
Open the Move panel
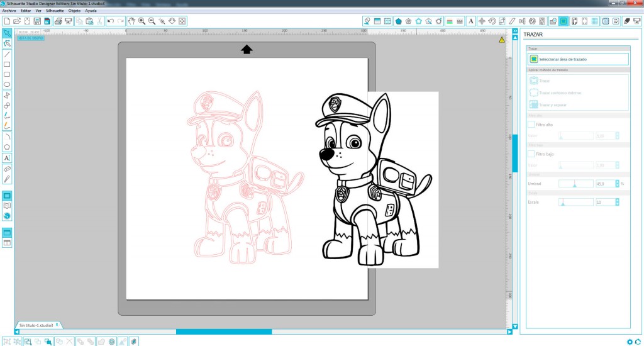point(481,21)
